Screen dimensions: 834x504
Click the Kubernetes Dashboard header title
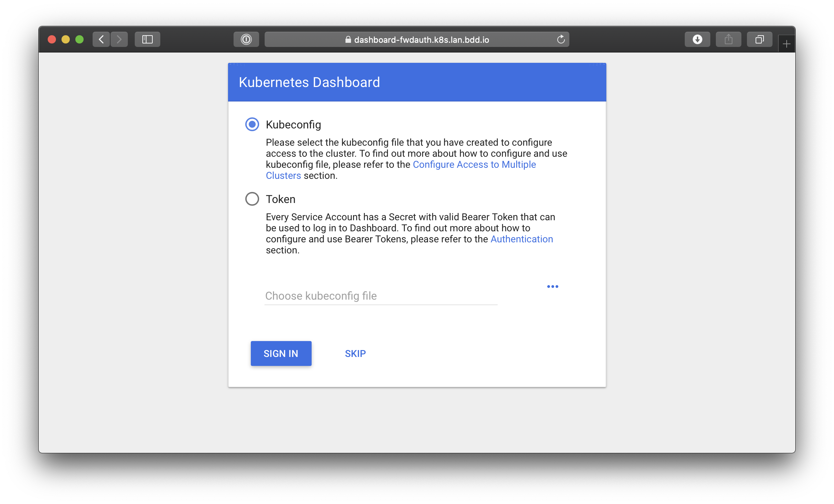[x=309, y=83]
